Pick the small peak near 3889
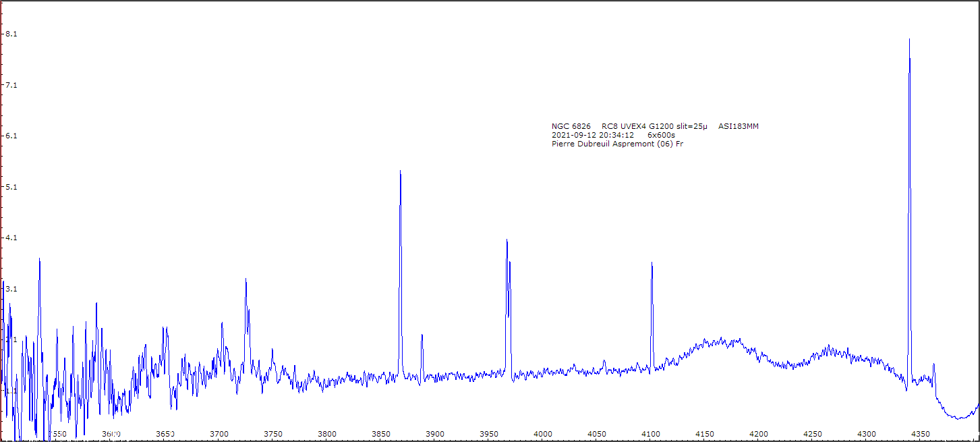The height and width of the screenshot is (442, 980). (x=422, y=337)
